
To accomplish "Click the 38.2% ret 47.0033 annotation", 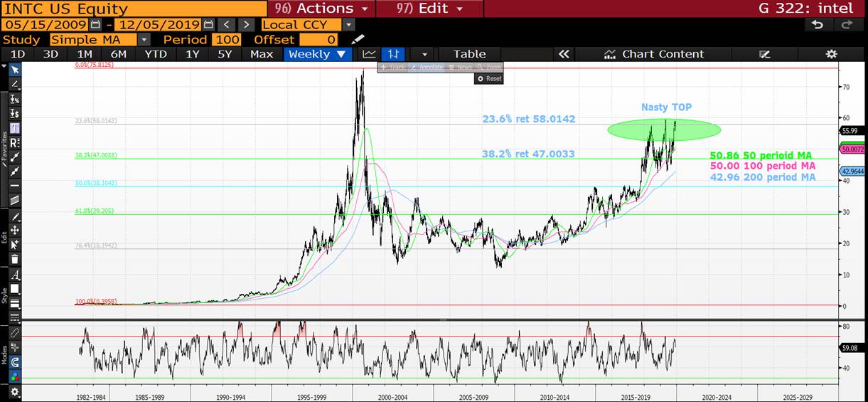I will tap(528, 154).
